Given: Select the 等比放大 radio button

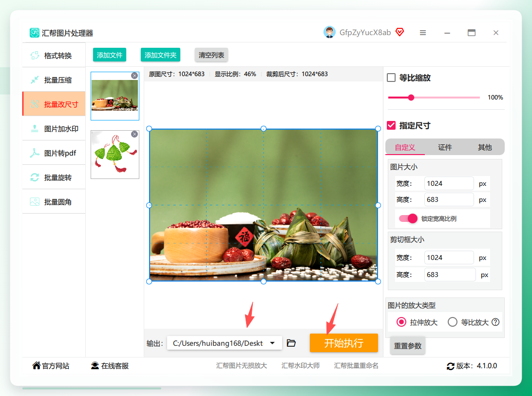Looking at the screenshot, I should [452, 322].
